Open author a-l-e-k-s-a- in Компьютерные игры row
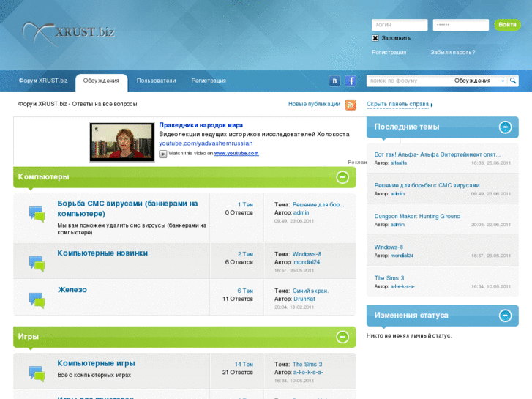The width and height of the screenshot is (532, 399). pos(308,372)
